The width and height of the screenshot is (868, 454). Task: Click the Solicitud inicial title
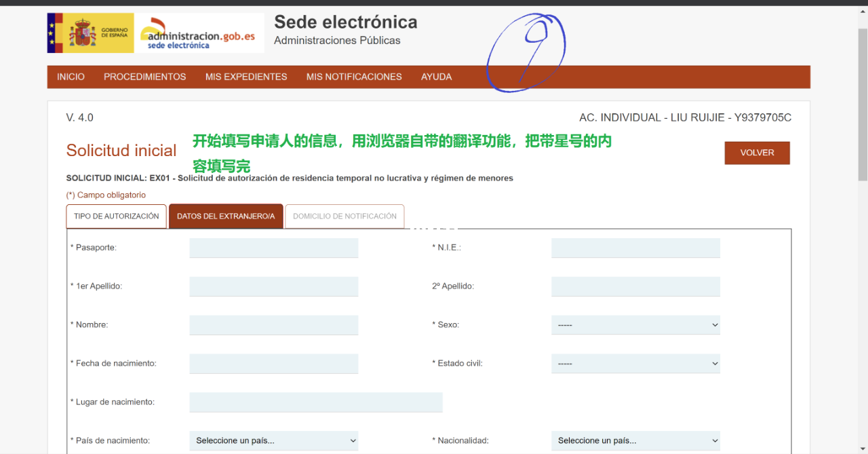pyautogui.click(x=121, y=151)
